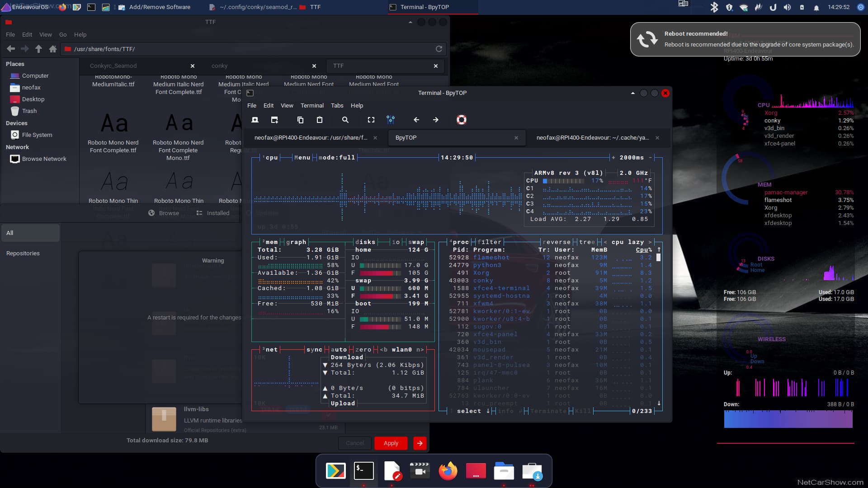868x488 pixels.
Task: Click the bpytop filter button
Action: (x=490, y=242)
